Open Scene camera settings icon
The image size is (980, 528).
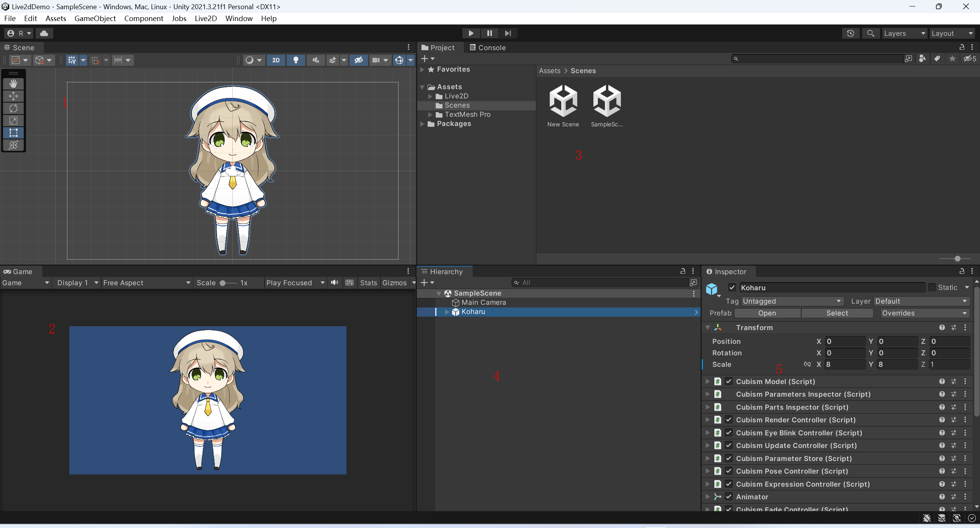pos(376,60)
